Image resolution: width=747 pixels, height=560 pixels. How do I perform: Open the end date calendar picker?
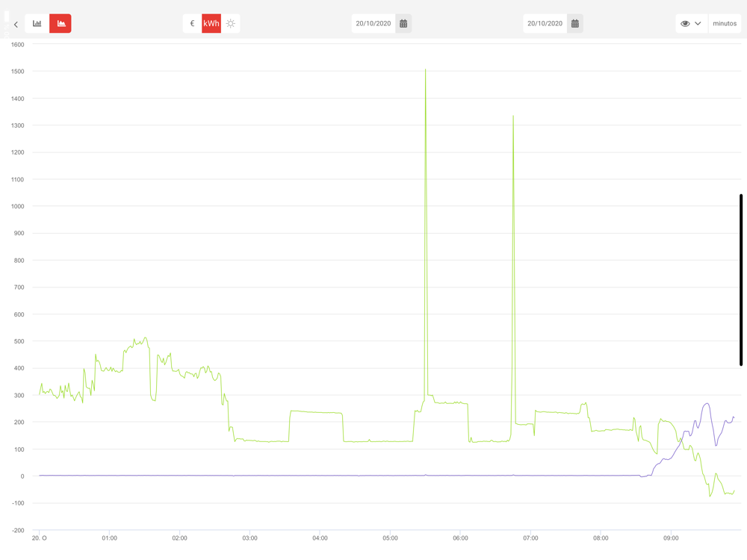pos(575,23)
